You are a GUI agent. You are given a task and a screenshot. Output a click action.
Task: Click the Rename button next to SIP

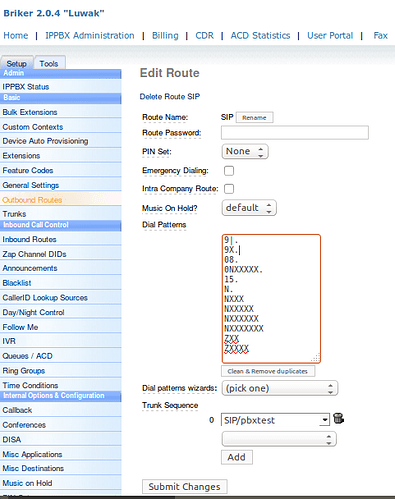[254, 118]
